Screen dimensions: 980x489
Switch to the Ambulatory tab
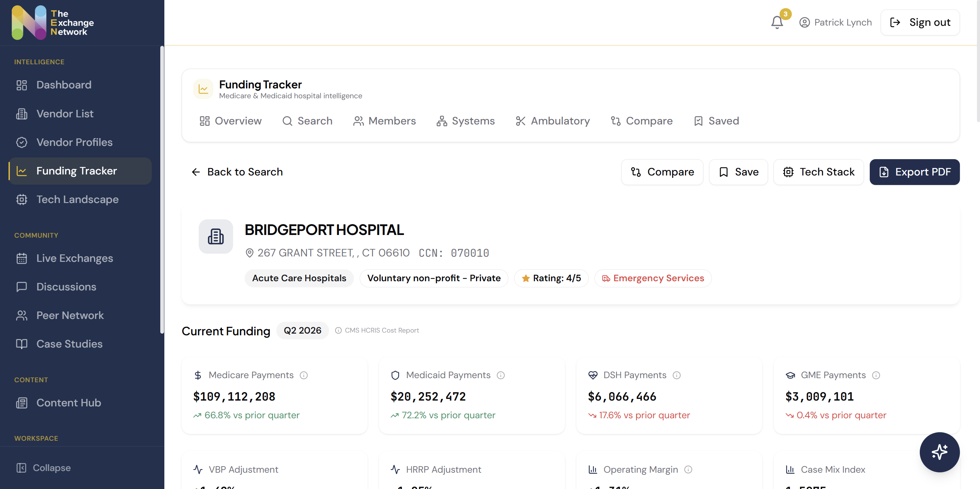coord(553,121)
